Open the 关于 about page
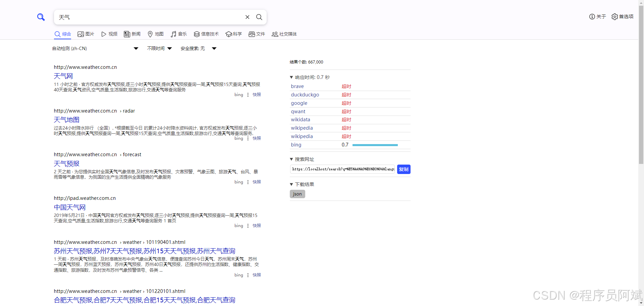This screenshot has height=306, width=644. pyautogui.click(x=598, y=16)
